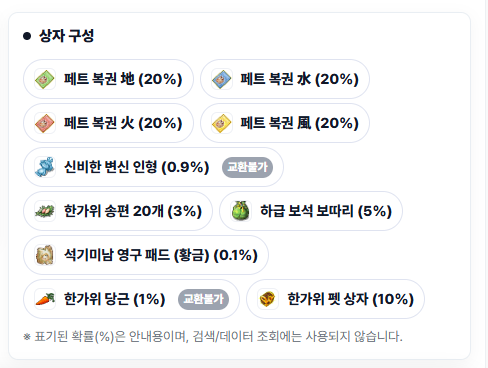Viewport: 488px width, 368px height.
Task: Open the 페트 복권 火 (20%) item
Action: (108, 123)
